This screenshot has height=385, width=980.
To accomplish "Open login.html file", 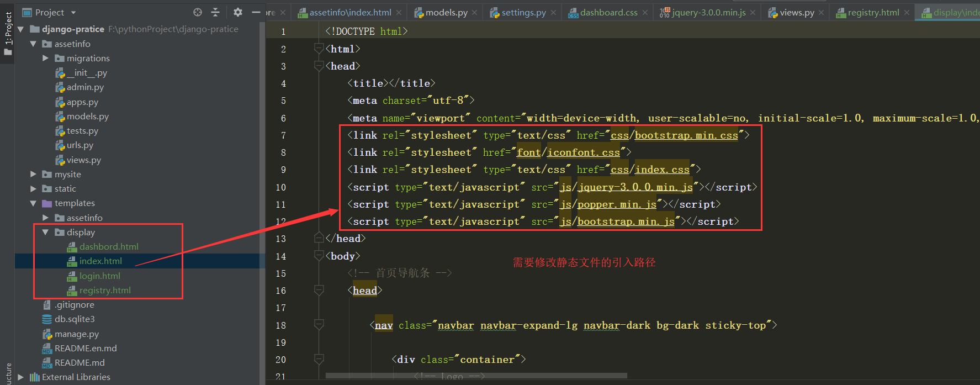I will pyautogui.click(x=100, y=276).
